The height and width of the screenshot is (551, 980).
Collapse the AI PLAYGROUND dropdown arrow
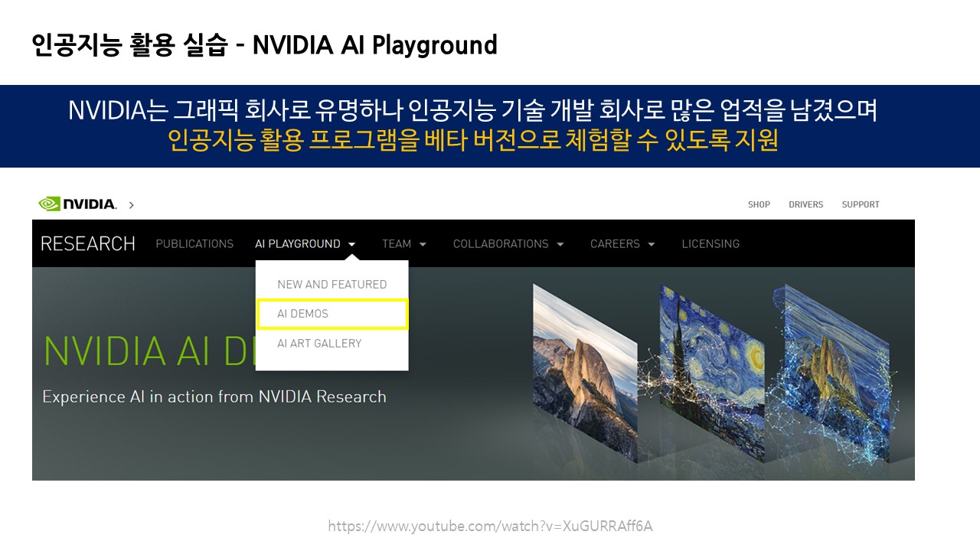point(351,244)
